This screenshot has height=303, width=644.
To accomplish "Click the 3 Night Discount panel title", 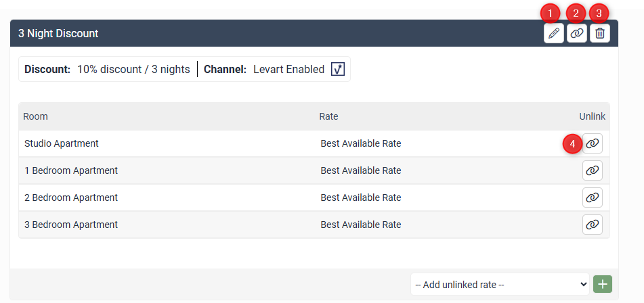I will tap(58, 33).
